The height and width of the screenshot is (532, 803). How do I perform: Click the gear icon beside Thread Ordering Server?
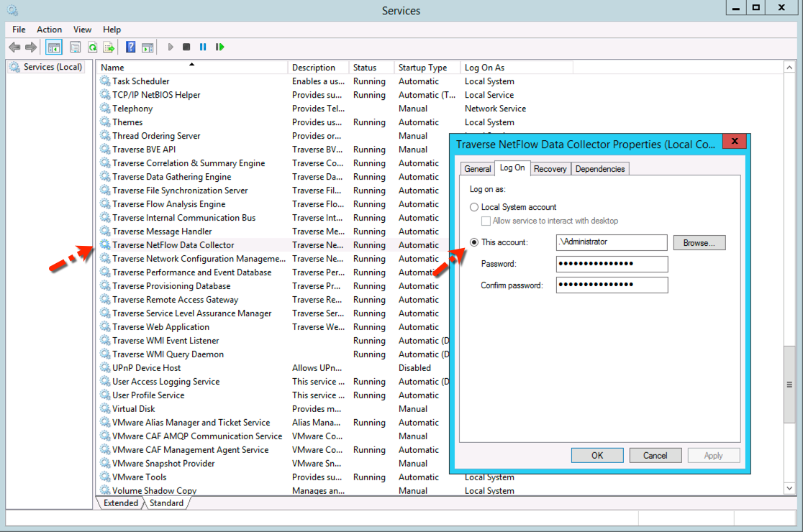pyautogui.click(x=105, y=136)
